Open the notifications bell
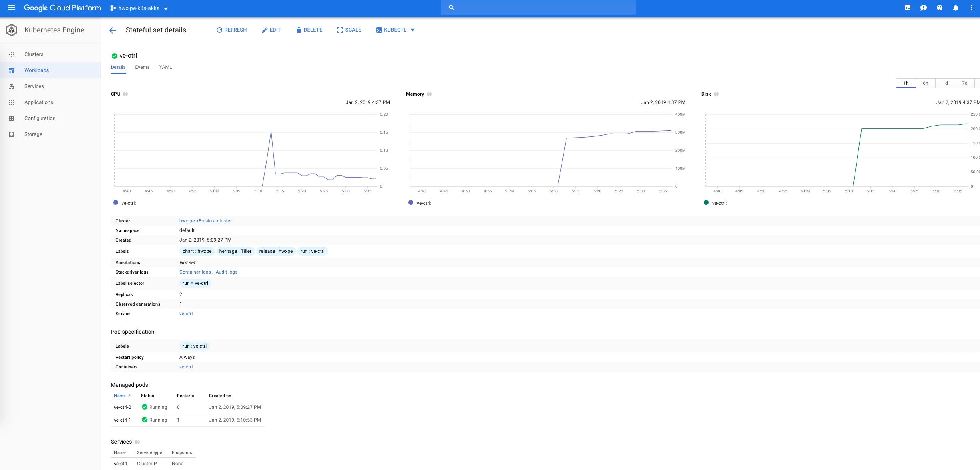This screenshot has width=980, height=470. point(956,8)
